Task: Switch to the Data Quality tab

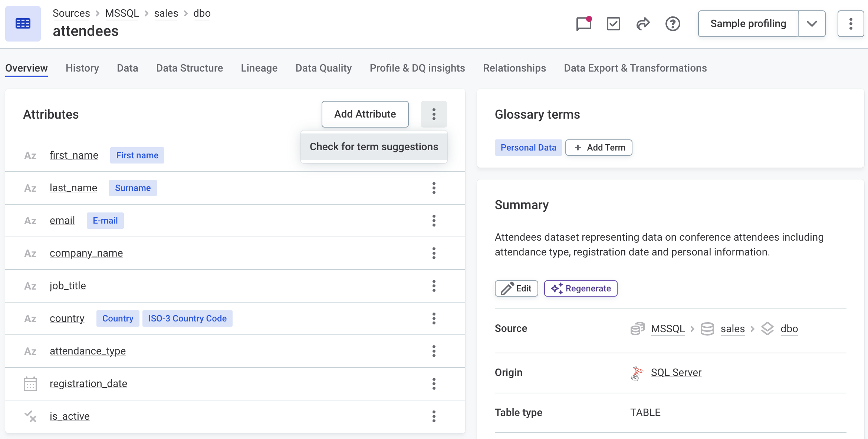Action: click(323, 68)
